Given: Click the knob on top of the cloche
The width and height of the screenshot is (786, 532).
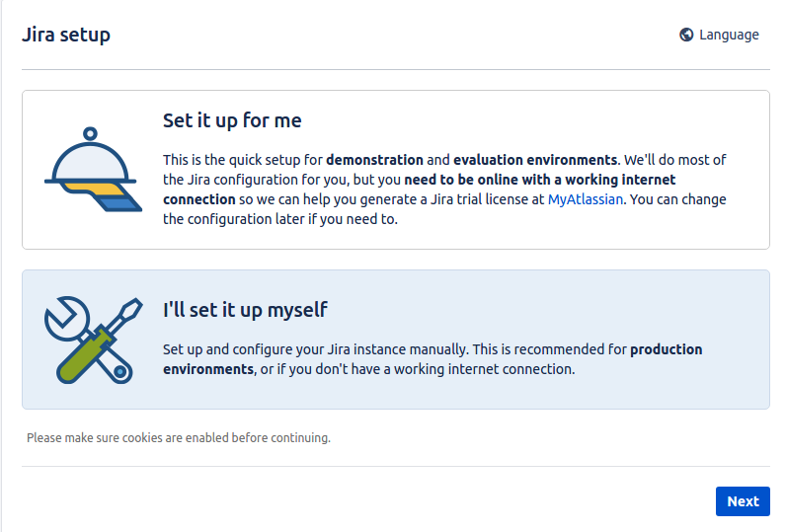Looking at the screenshot, I should [90, 134].
